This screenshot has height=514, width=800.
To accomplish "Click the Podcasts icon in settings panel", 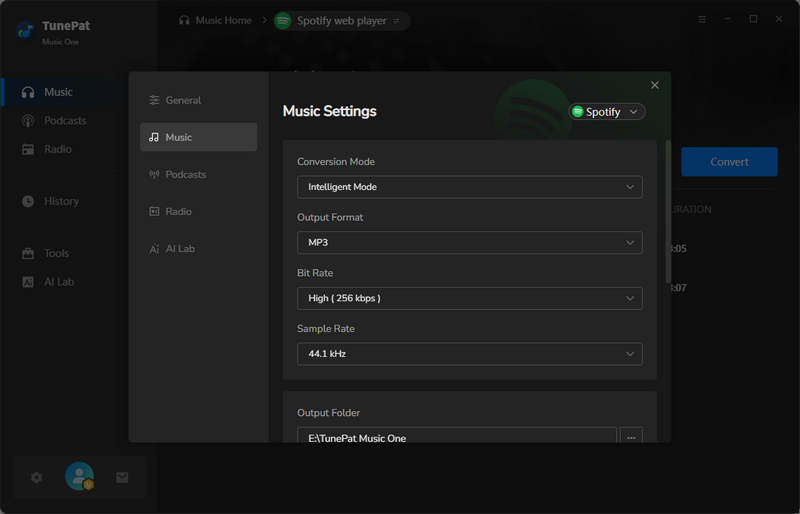I will 154,174.
